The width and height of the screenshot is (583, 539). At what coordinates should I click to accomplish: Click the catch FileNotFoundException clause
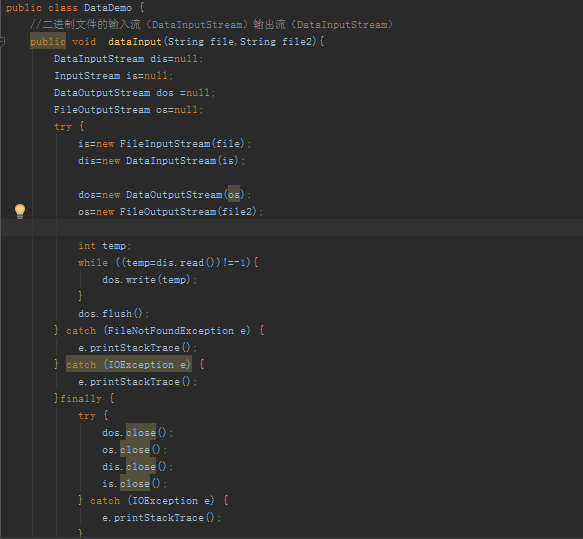tap(159, 331)
